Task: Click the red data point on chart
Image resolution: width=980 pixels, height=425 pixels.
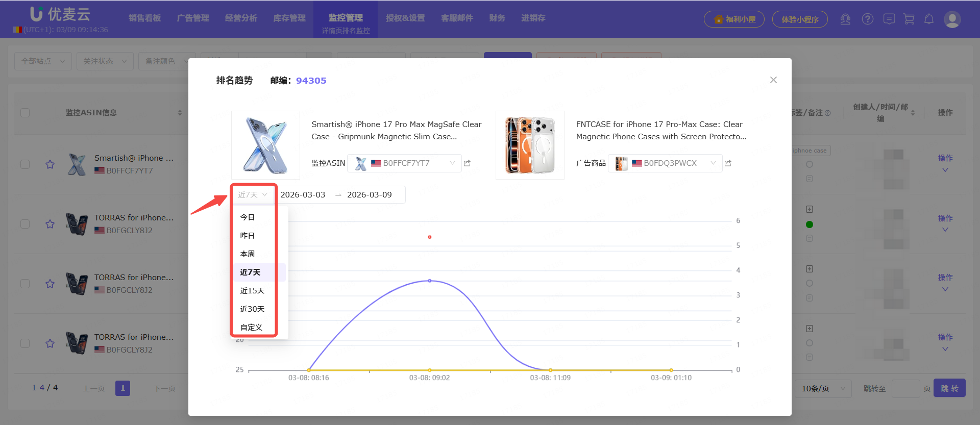Action: 430,237
